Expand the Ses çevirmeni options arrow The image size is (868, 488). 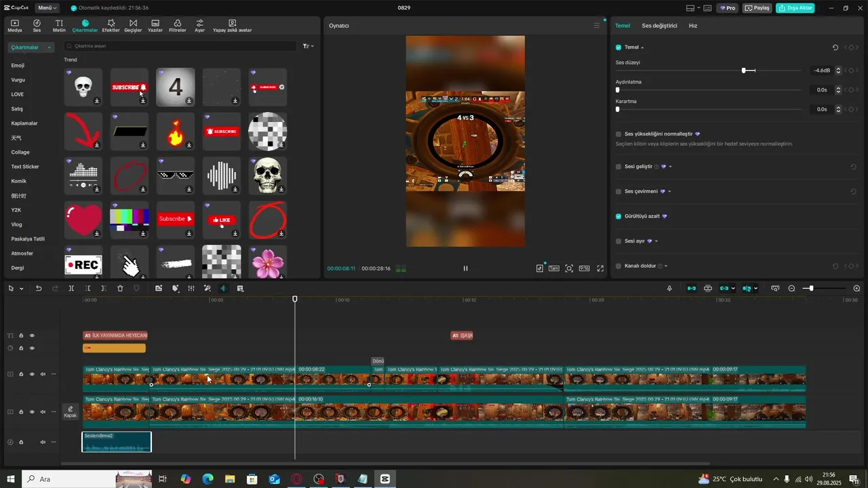(669, 192)
